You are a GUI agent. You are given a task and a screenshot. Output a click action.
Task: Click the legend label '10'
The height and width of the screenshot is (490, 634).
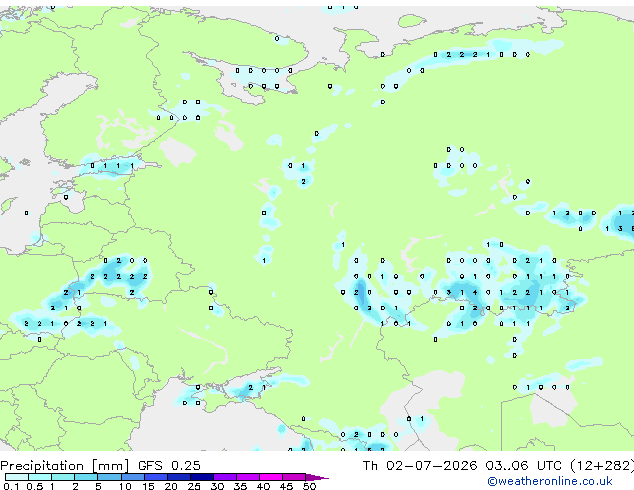pos(125,486)
